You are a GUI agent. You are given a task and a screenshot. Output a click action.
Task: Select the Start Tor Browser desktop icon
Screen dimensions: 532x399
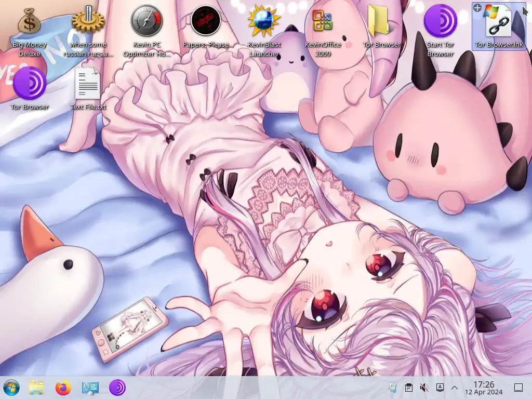440,21
